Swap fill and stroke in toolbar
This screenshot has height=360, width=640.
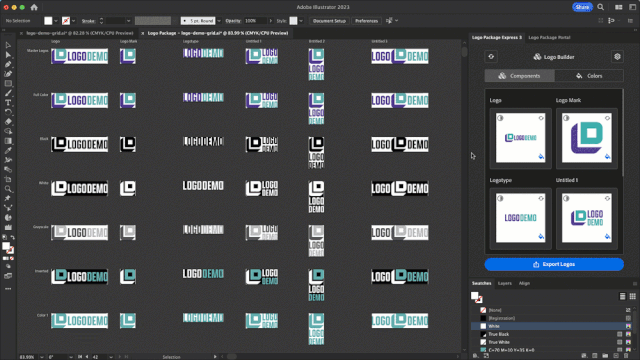coord(13,237)
